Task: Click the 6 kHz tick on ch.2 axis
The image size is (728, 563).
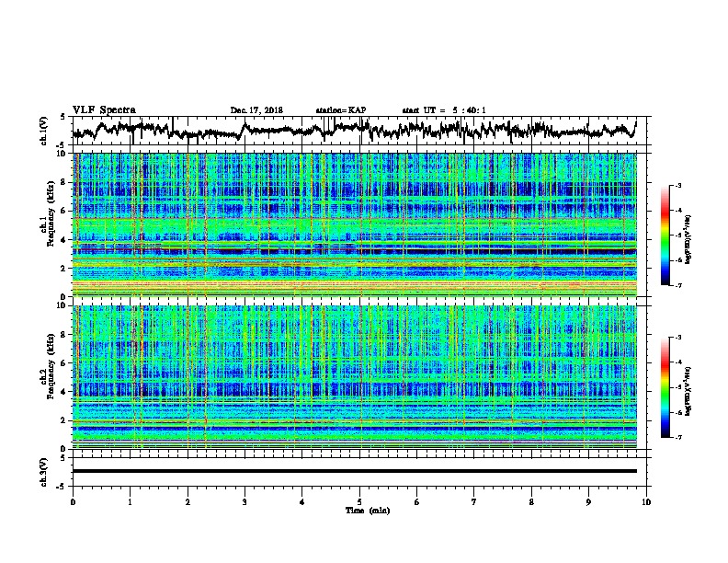Action: 65,363
